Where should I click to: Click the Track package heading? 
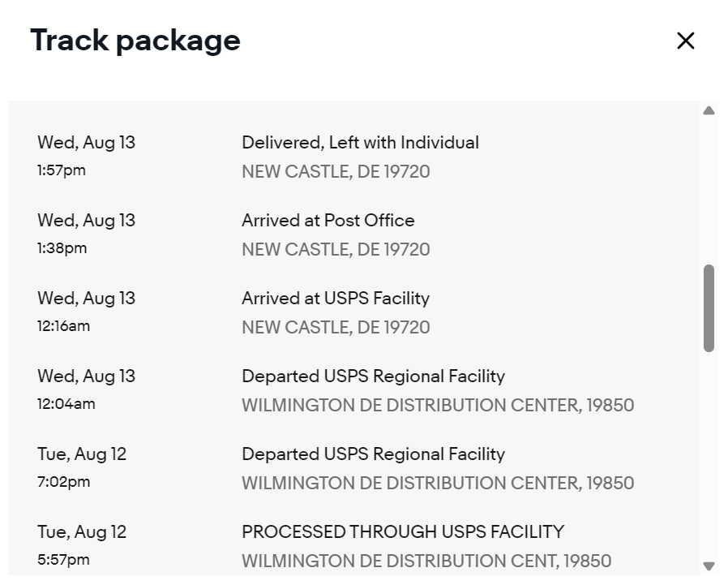click(135, 41)
